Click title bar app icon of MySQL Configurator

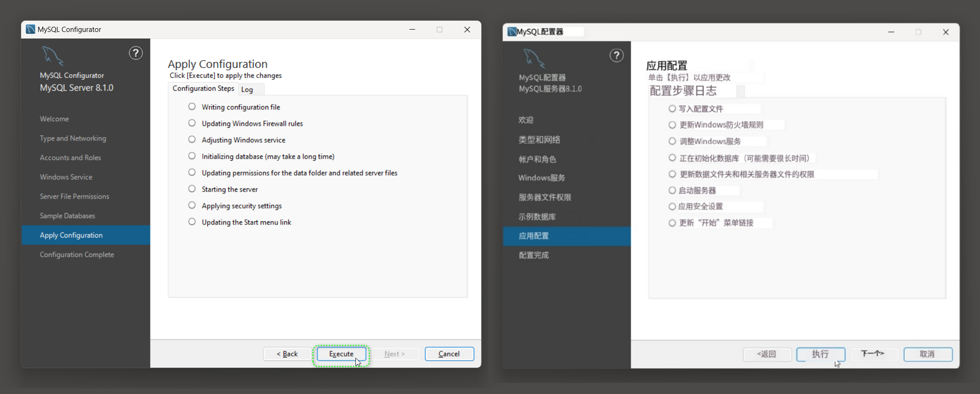pos(31,29)
